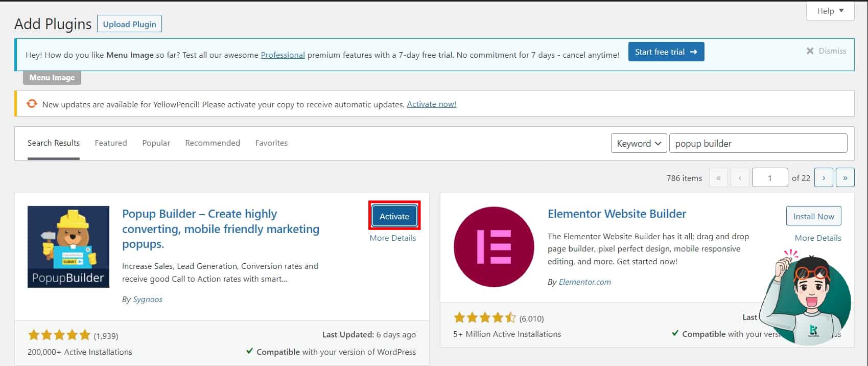Screen dimensions: 868x366
Task: Click the YellowPencil update notice icon
Action: pos(32,104)
